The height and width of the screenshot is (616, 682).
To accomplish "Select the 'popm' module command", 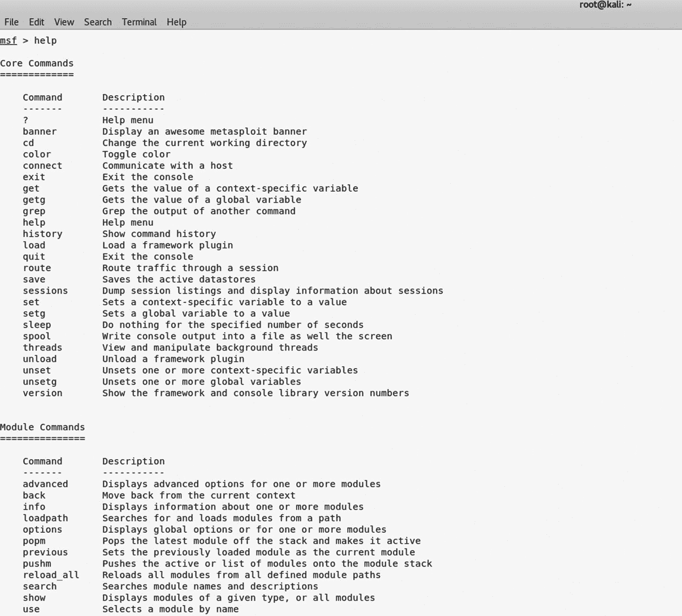I will (x=34, y=541).
